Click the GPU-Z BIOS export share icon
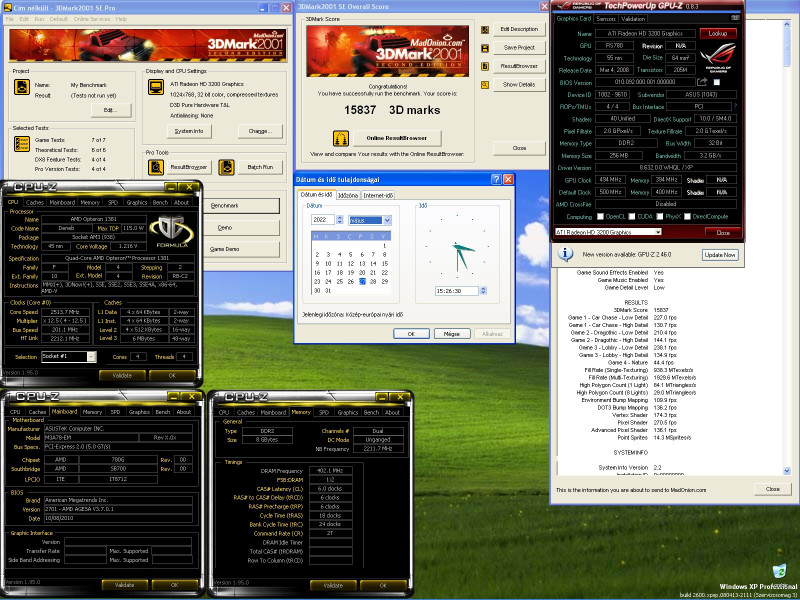 point(703,82)
